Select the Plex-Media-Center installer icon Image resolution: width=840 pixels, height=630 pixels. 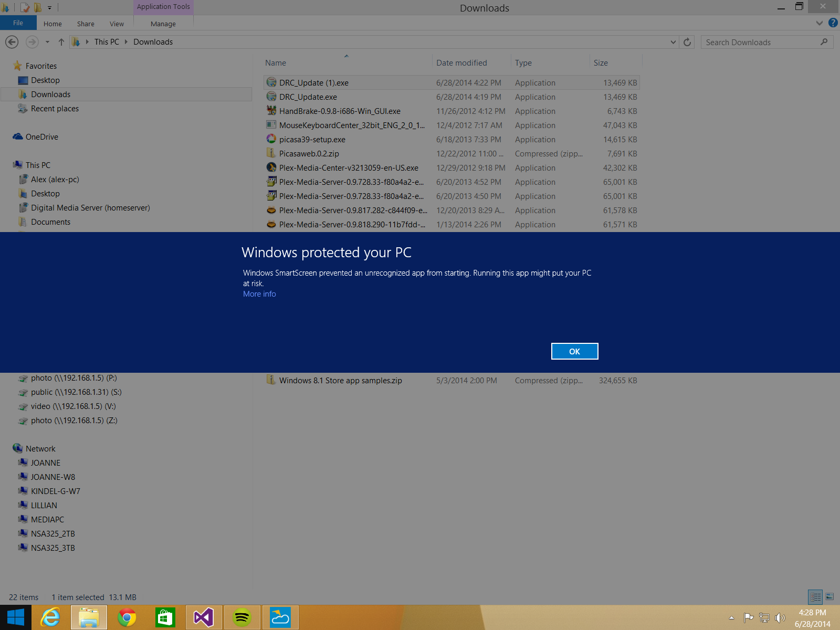coord(271,167)
